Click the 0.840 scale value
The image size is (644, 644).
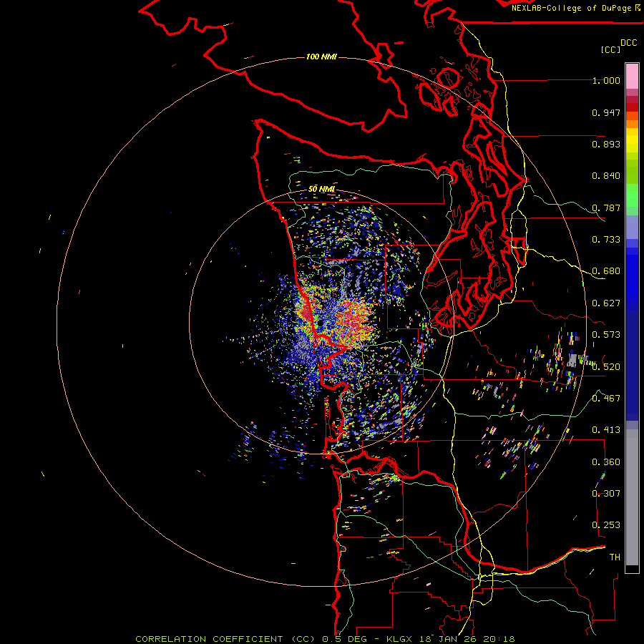coord(606,176)
